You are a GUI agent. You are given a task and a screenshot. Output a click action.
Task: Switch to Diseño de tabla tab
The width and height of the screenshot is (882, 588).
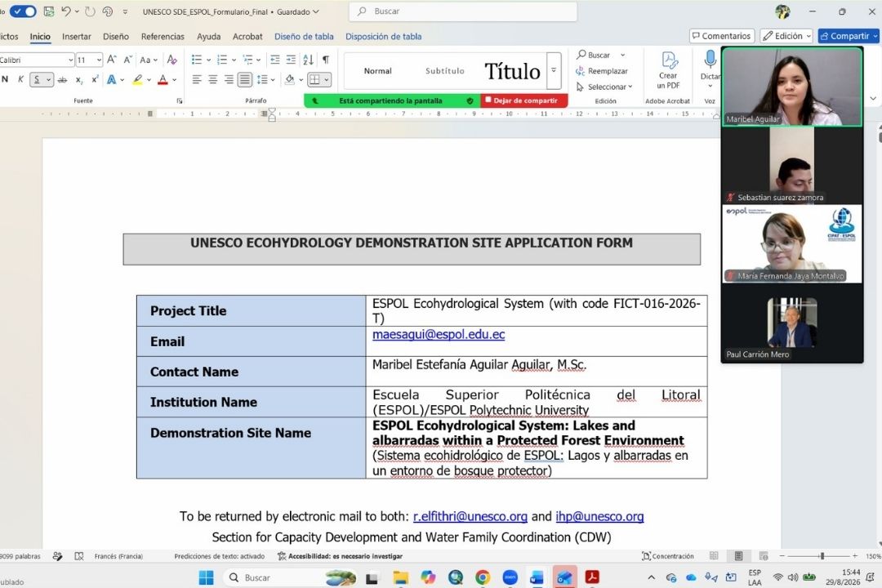point(304,37)
